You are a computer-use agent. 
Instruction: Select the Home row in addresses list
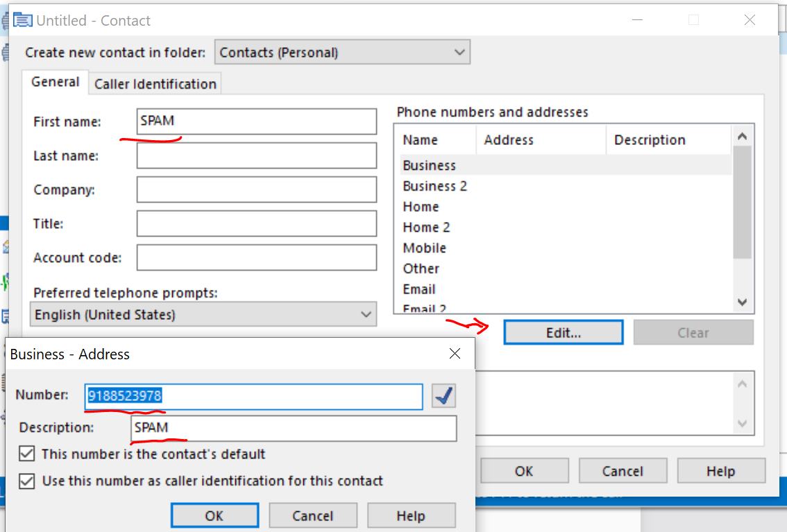(x=421, y=207)
